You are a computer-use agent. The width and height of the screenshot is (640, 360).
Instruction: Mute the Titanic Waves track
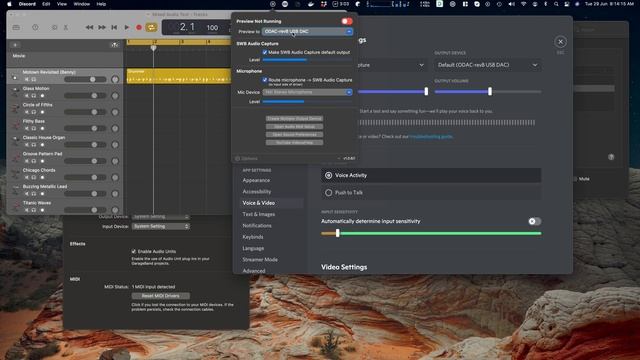point(27,210)
